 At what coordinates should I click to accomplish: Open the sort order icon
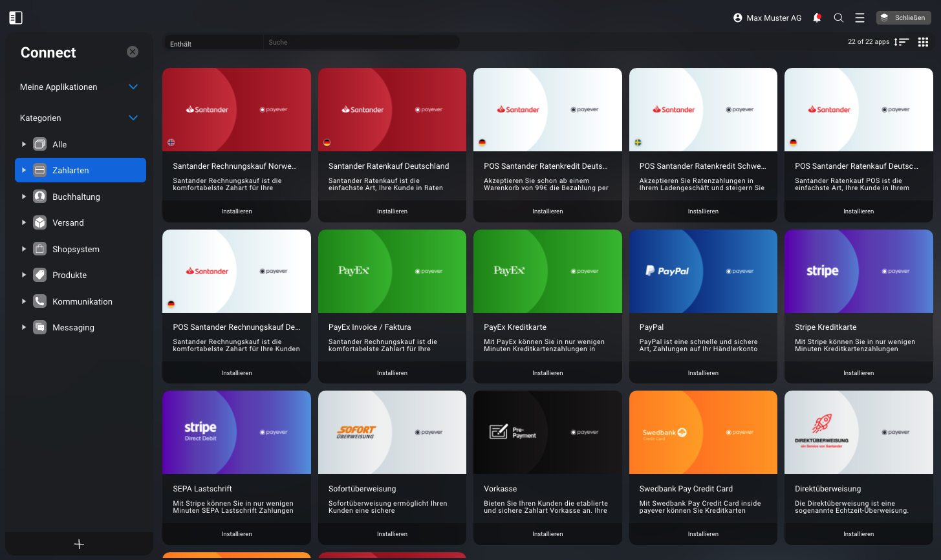click(x=902, y=42)
